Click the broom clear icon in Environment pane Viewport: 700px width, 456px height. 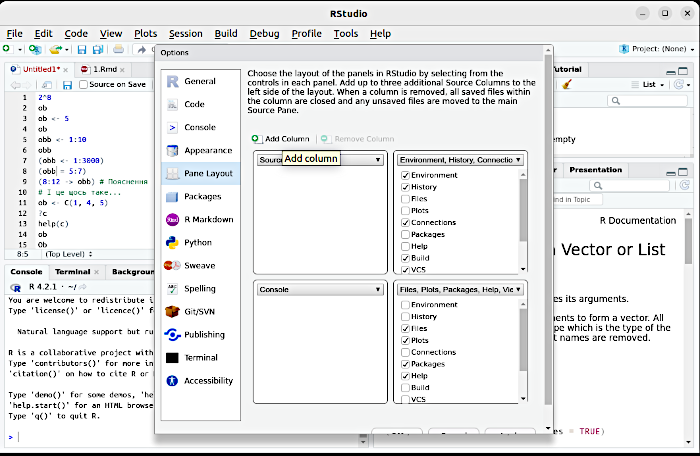tap(567, 84)
